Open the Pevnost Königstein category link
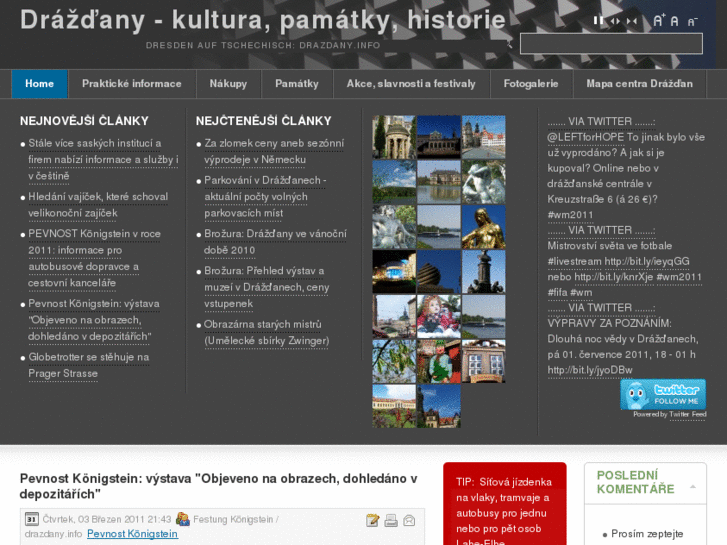This screenshot has height=545, width=727. click(132, 534)
